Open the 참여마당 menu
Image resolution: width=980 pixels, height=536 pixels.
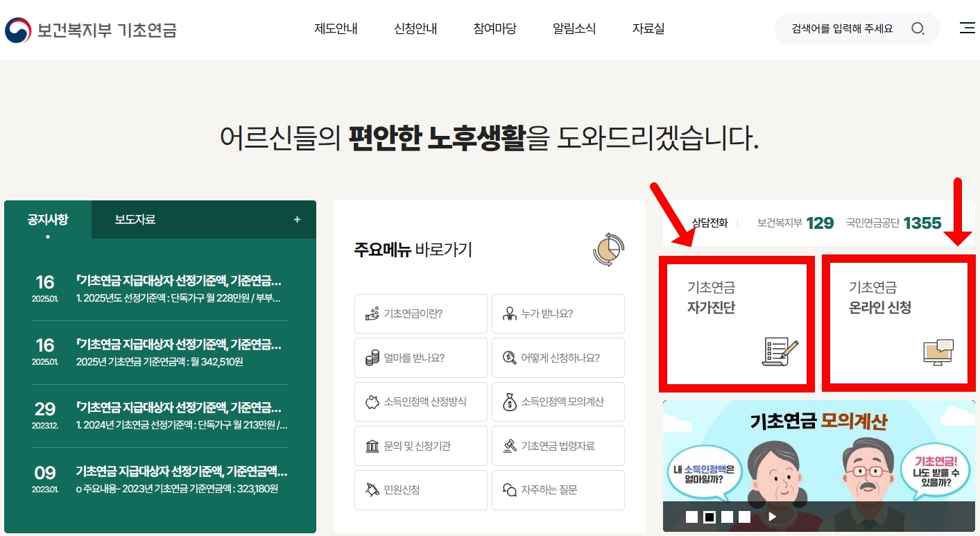[x=495, y=29]
